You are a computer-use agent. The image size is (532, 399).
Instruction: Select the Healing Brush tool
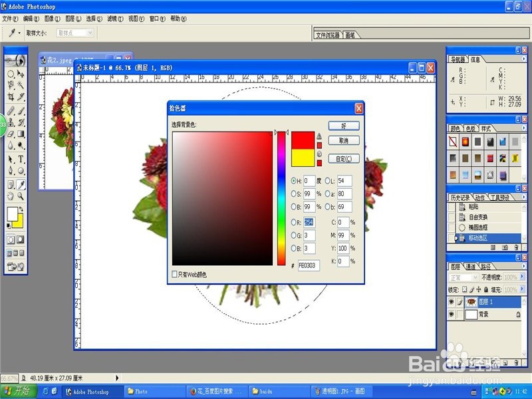tap(11, 110)
